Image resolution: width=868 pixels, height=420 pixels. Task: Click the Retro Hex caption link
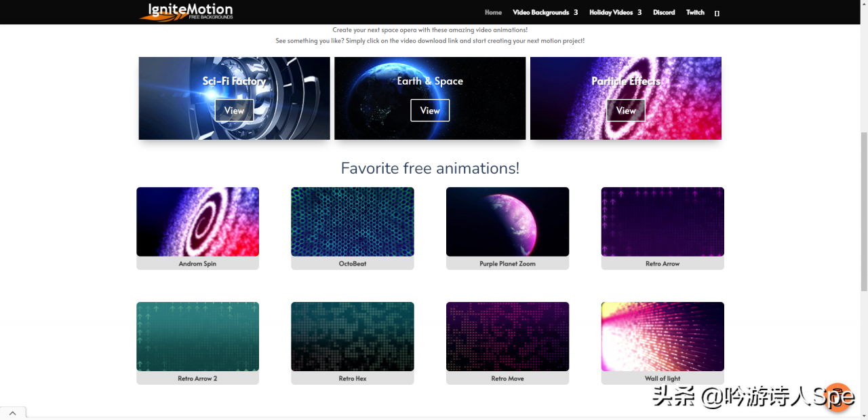(x=352, y=379)
